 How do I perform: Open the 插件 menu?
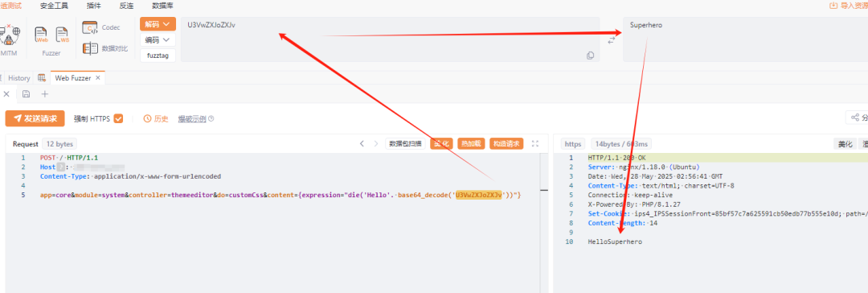[x=94, y=5]
